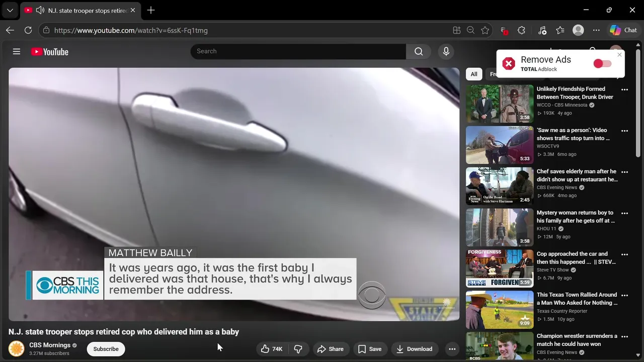The height and width of the screenshot is (362, 644).
Task: Click the address bar URL
Action: point(131,30)
